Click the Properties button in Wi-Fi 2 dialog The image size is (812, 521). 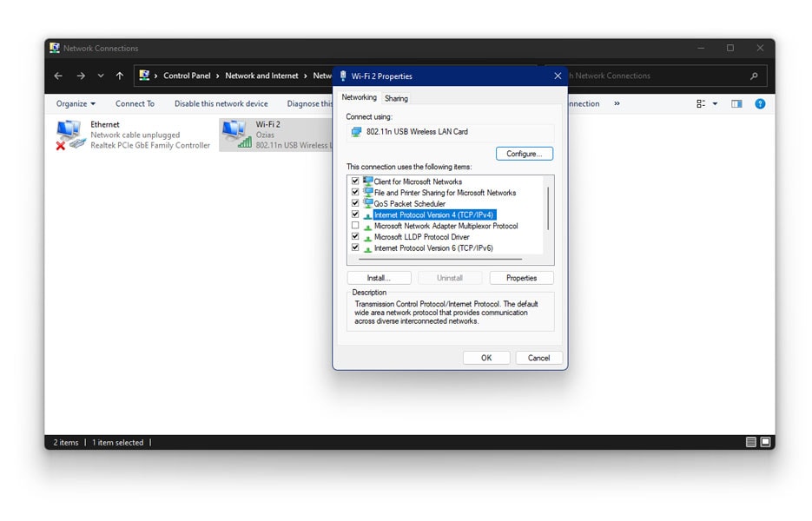[x=521, y=278]
